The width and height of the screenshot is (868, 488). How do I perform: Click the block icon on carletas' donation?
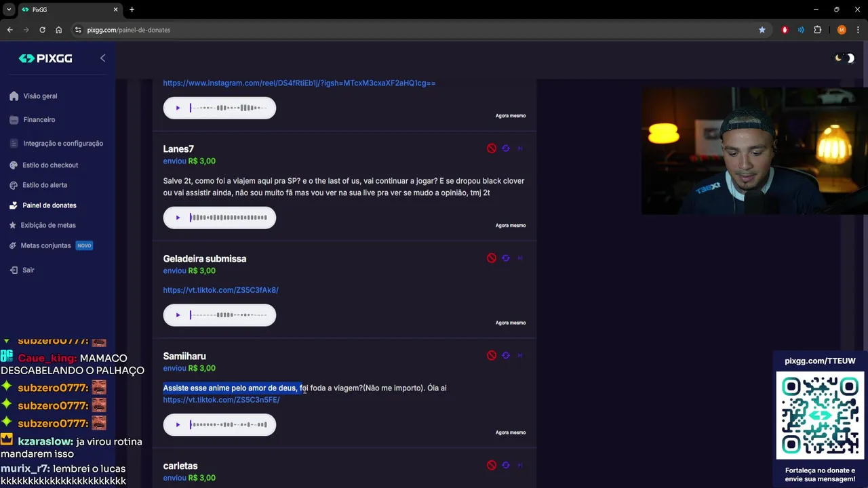[492, 466]
